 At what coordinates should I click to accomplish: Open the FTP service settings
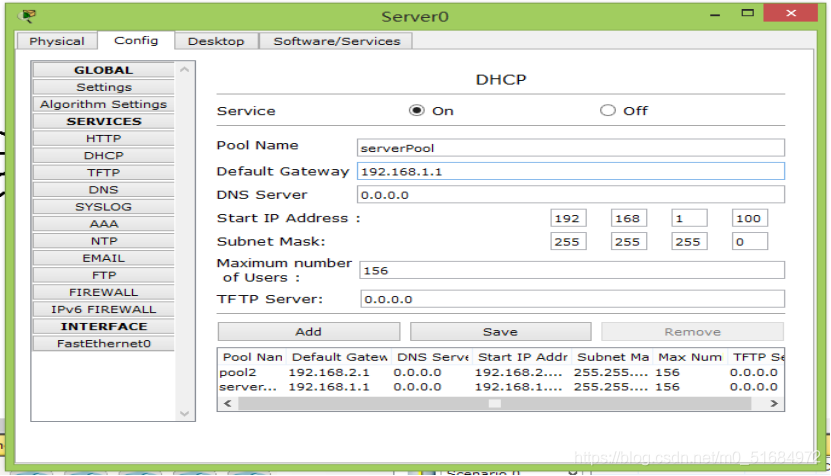[103, 275]
